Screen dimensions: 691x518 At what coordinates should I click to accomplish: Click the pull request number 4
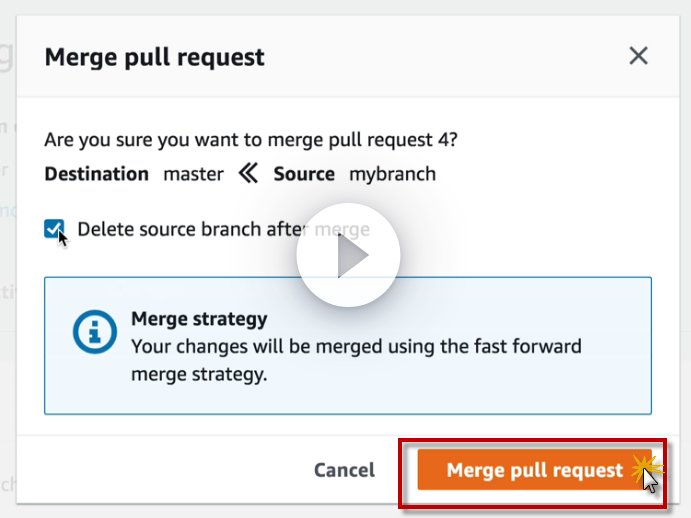[x=450, y=139]
